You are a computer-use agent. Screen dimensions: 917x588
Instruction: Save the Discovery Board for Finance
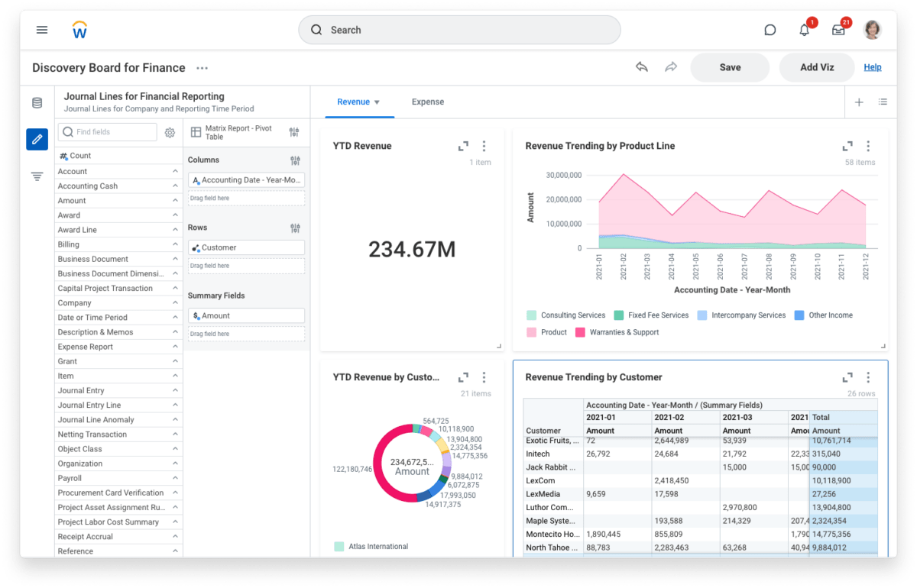coord(729,67)
